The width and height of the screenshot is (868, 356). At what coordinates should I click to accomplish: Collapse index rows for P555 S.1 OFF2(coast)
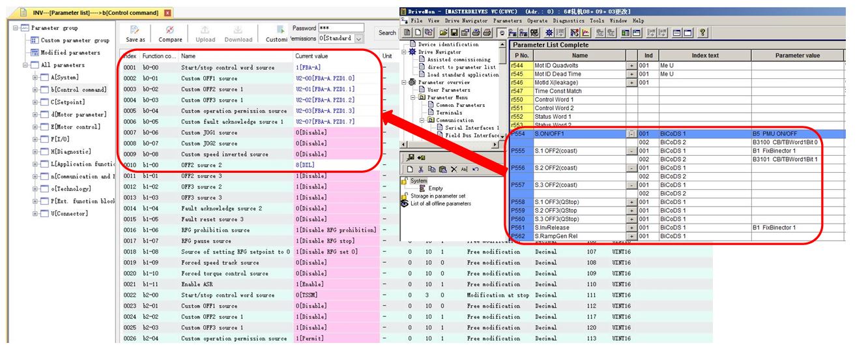click(631, 151)
